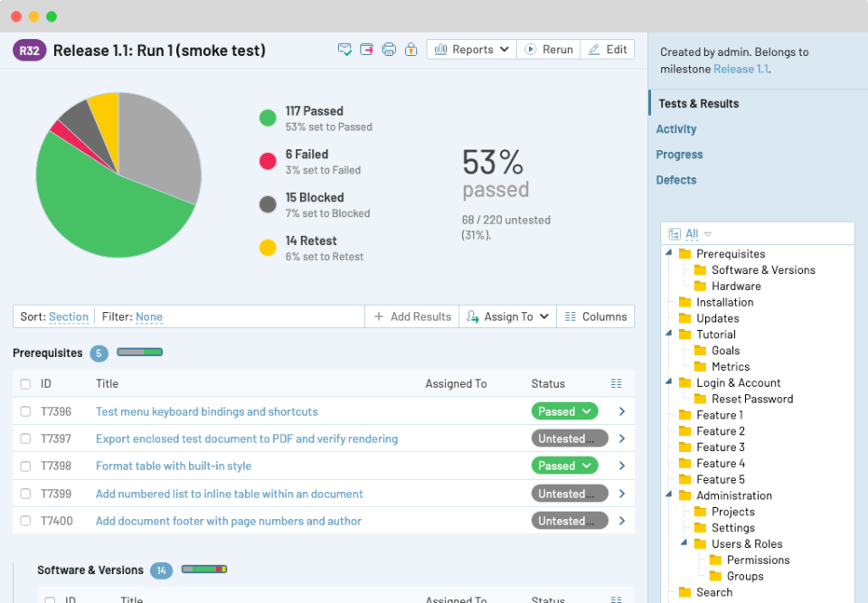
Task: Click the email notification icon
Action: [x=344, y=49]
